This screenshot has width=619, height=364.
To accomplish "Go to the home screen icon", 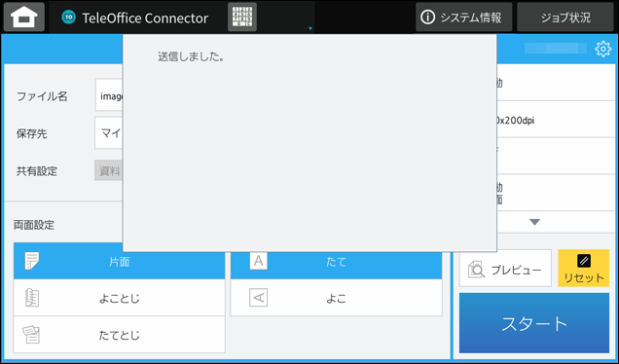I will click(24, 17).
